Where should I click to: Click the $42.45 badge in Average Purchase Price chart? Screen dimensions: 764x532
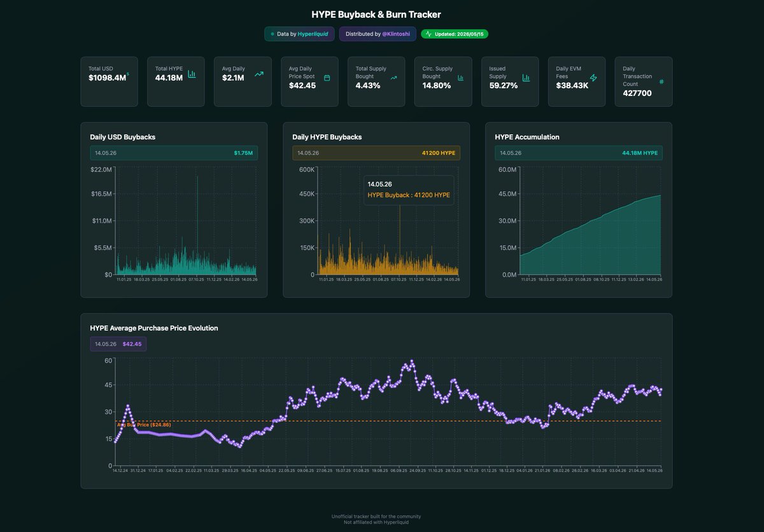pyautogui.click(x=132, y=344)
